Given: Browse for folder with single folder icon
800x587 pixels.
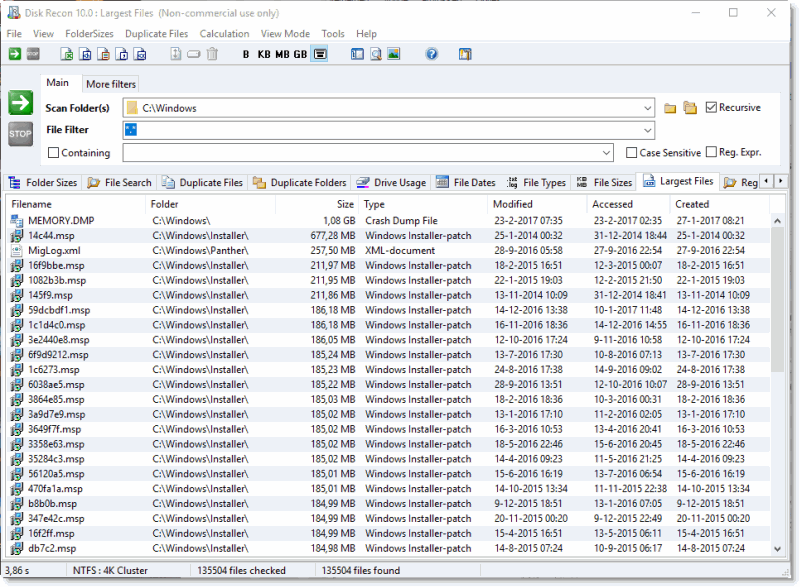Looking at the screenshot, I should (x=670, y=108).
